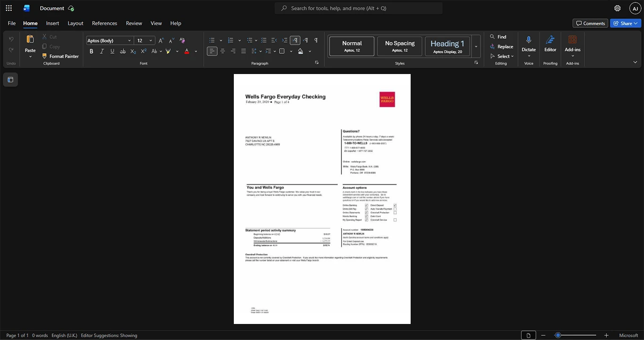
Task: Click the Paste clipboard icon
Action: pyautogui.click(x=30, y=39)
